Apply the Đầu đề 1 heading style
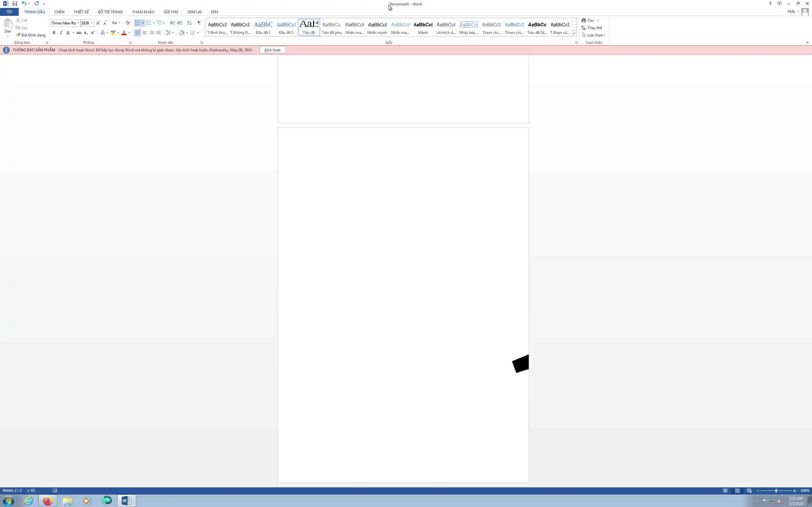This screenshot has width=812, height=507. [x=263, y=27]
